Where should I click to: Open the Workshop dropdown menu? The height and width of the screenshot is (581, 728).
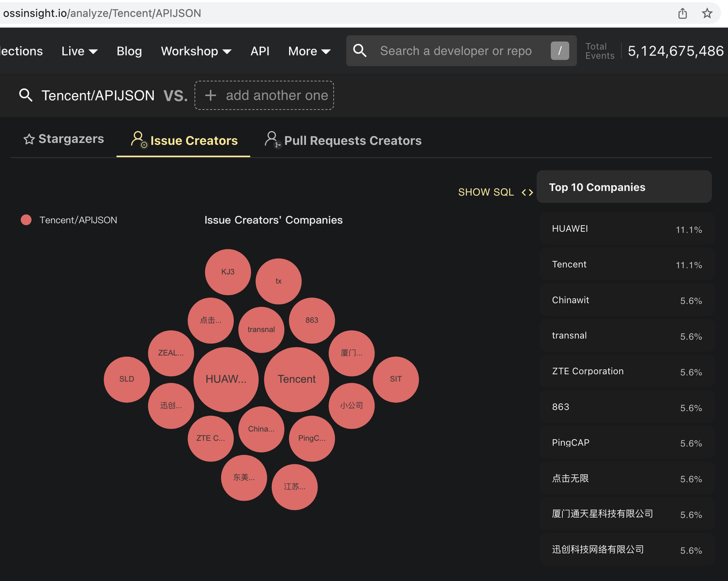tap(196, 51)
